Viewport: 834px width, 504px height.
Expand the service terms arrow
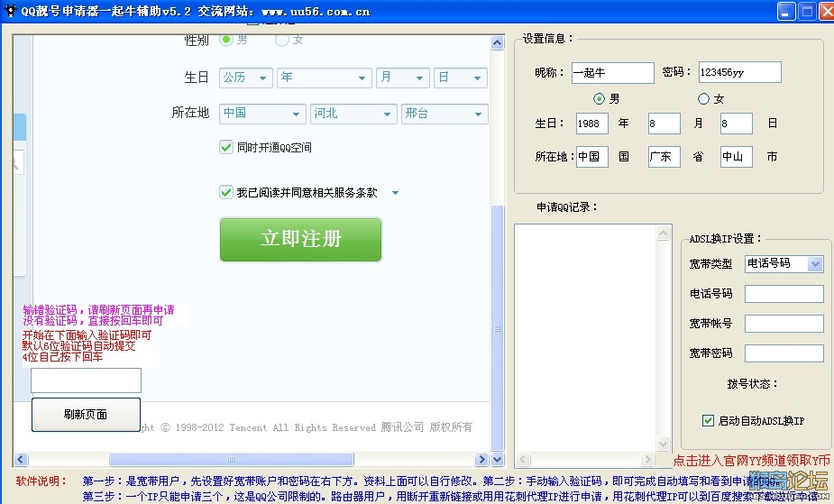point(395,193)
